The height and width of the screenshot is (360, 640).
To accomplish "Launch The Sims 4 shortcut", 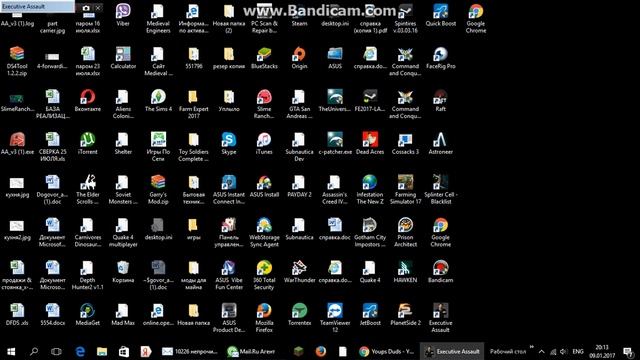I will click(x=158, y=101).
